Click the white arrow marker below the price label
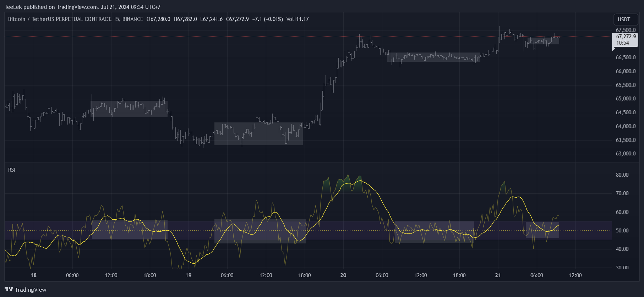 click(614, 49)
